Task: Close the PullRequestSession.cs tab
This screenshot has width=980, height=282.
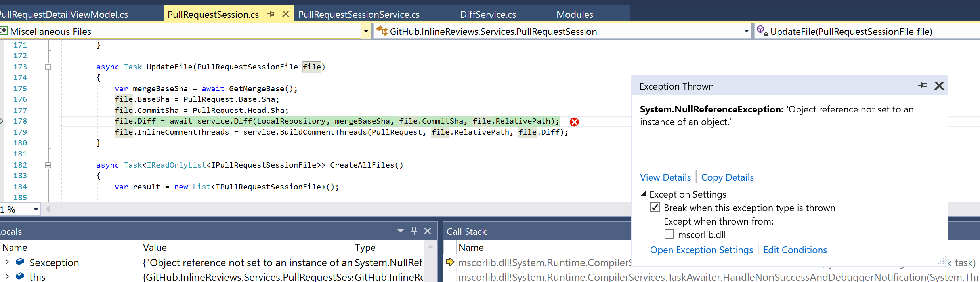Action: [x=285, y=14]
